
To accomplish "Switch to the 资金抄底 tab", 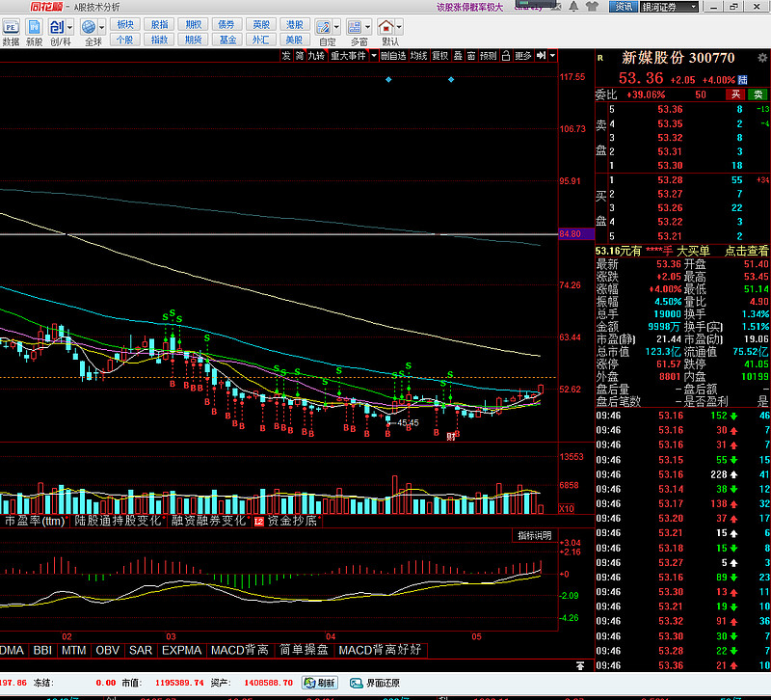I will (292, 521).
